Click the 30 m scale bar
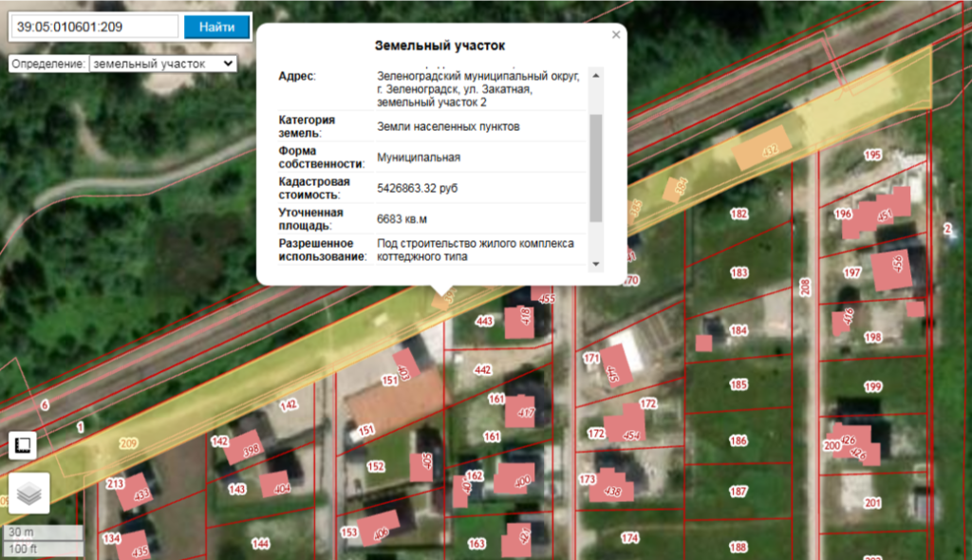Viewport: 972px width, 560px height. 43,532
